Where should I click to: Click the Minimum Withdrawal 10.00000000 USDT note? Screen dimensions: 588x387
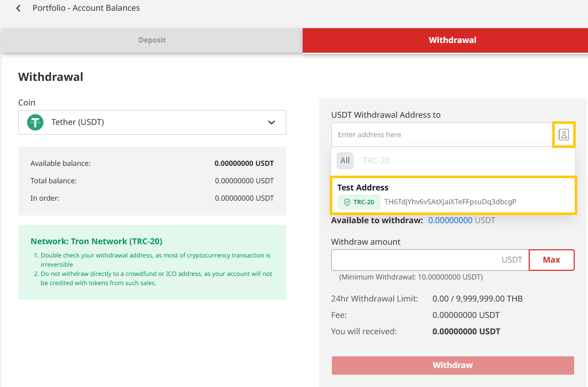[411, 277]
